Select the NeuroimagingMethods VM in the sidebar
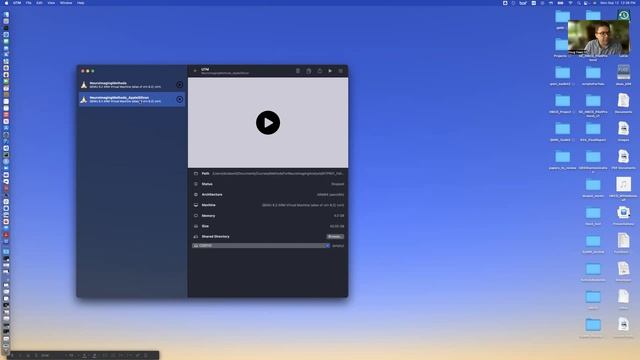Viewport: 640px width, 360px height. point(132,84)
